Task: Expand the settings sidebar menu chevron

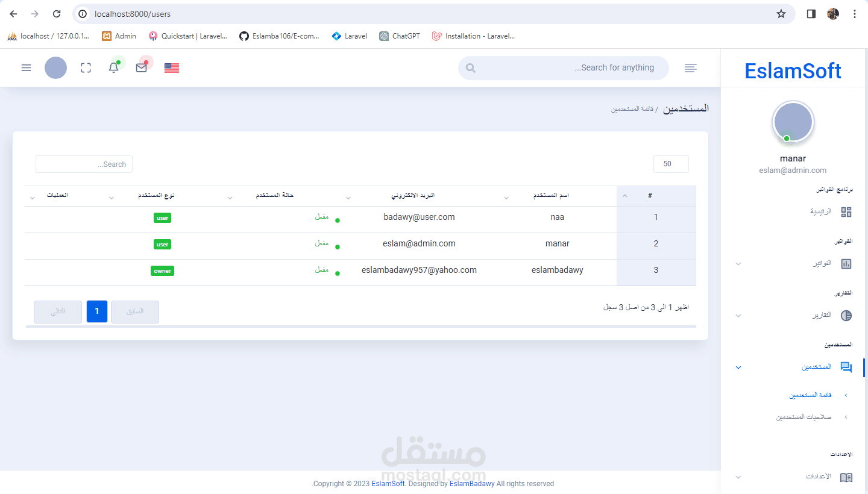Action: 738,477
